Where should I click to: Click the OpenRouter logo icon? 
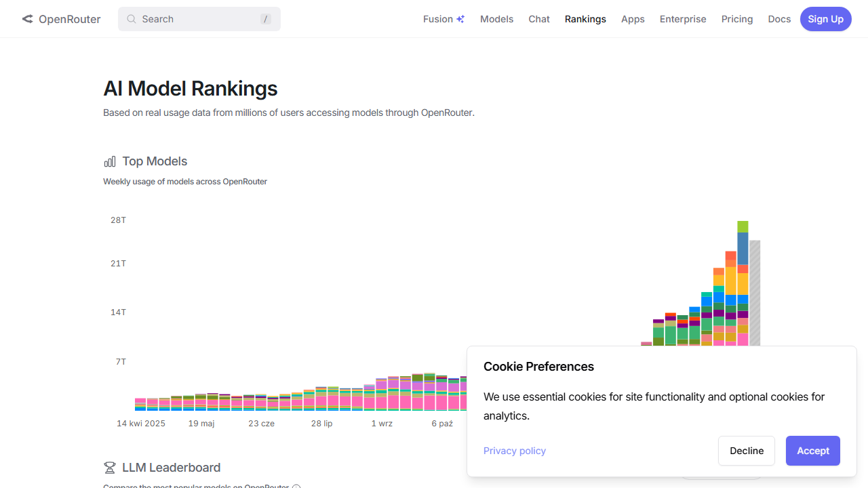27,19
